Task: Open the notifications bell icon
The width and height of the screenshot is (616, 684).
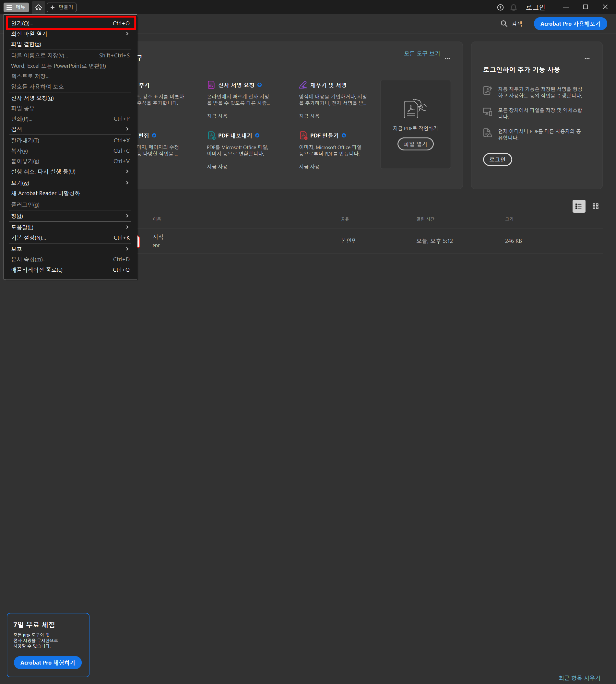Action: (x=514, y=7)
